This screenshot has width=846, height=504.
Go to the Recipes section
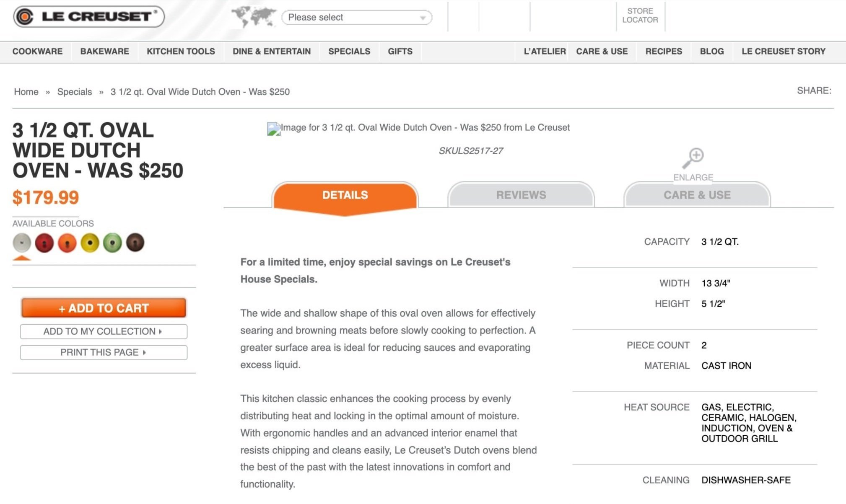click(664, 52)
